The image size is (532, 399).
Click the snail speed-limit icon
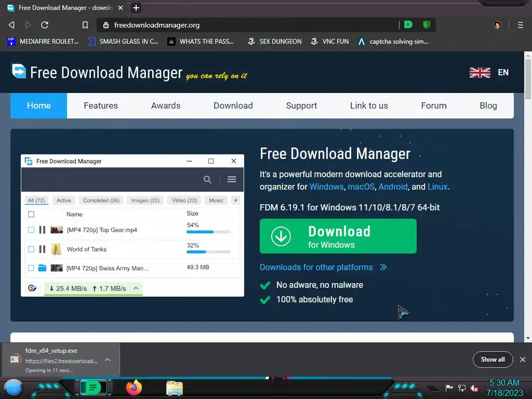click(x=33, y=288)
